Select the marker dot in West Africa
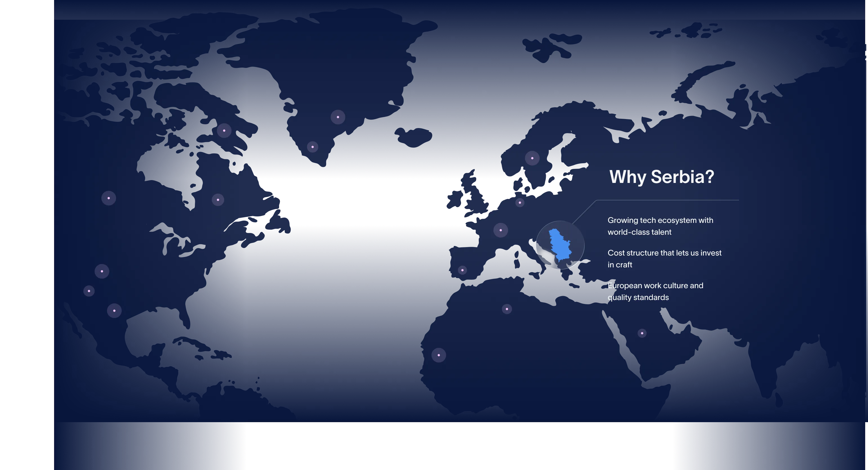The height and width of the screenshot is (470, 868). click(x=439, y=355)
